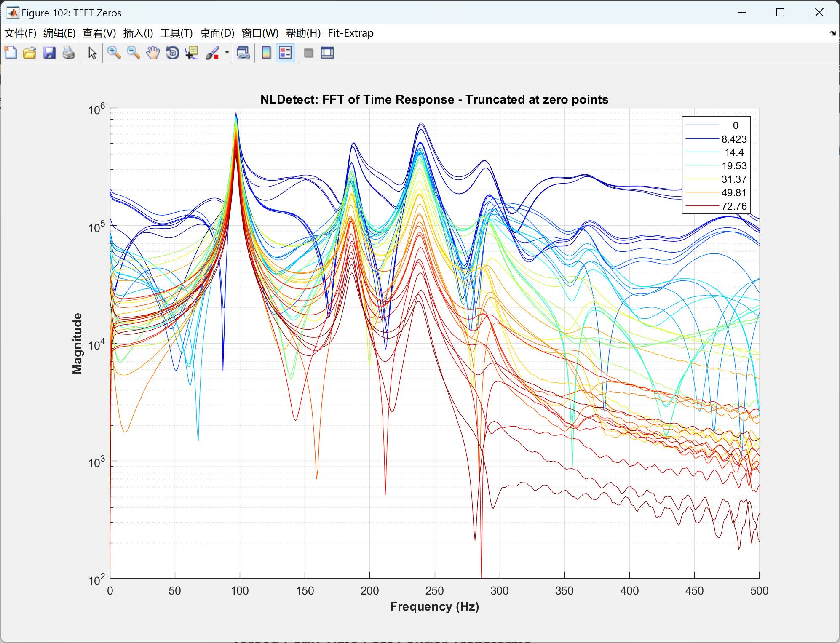This screenshot has width=840, height=643.
Task: Enable the Data Cursor tool
Action: [192, 53]
